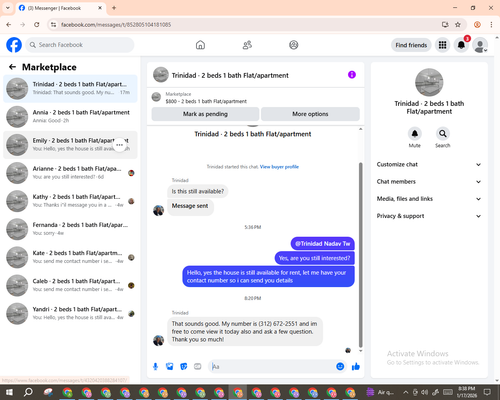Expand Privacy & support section

429,216
